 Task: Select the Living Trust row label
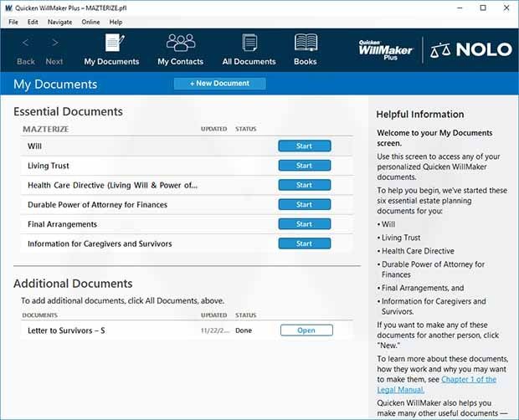click(49, 166)
